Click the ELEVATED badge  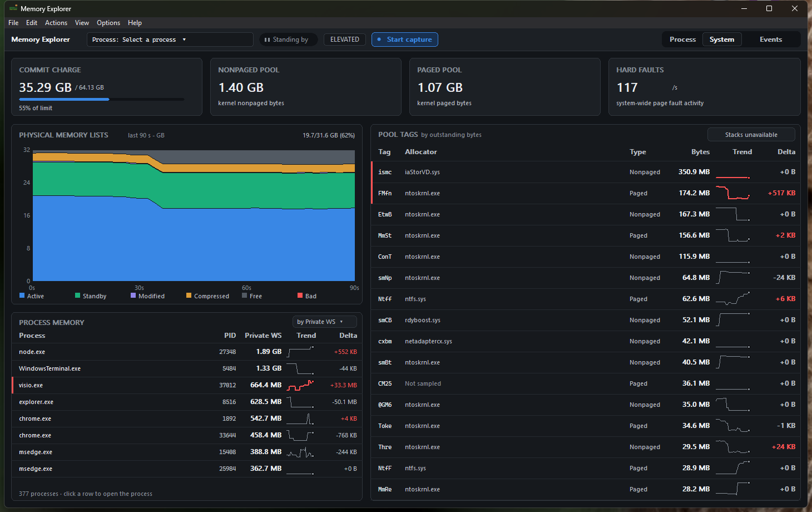[x=345, y=40]
